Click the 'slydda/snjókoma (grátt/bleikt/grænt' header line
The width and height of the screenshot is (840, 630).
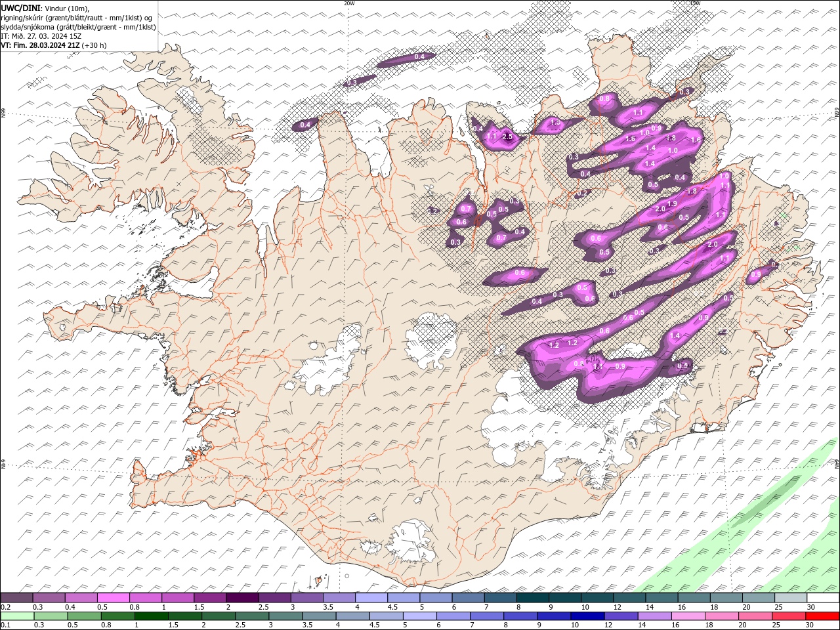(78, 27)
